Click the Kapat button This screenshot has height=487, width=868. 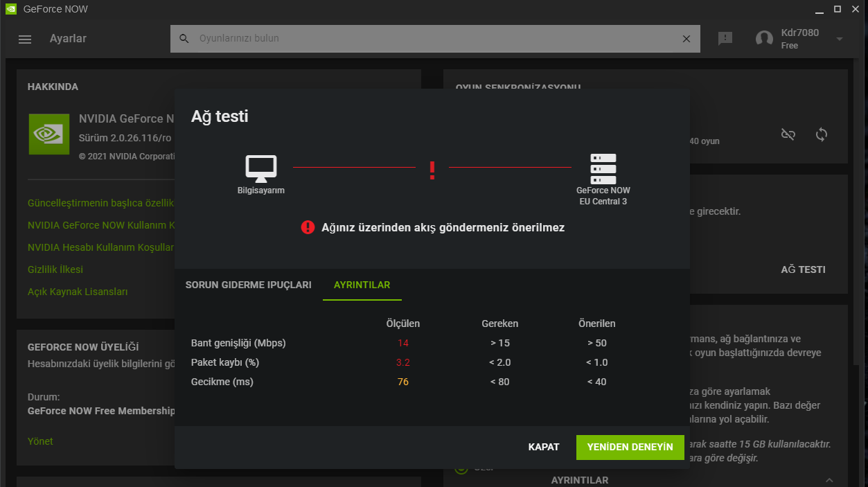[544, 447]
